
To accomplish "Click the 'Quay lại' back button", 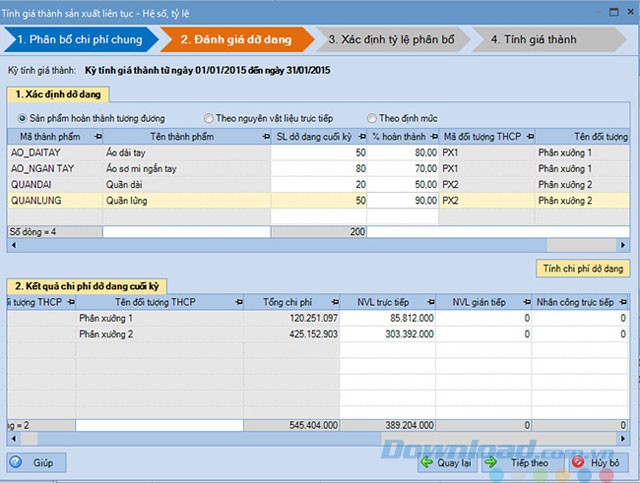I will [x=446, y=462].
